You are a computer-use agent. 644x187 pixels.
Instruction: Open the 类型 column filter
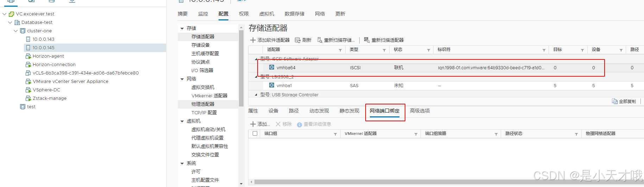pos(384,50)
